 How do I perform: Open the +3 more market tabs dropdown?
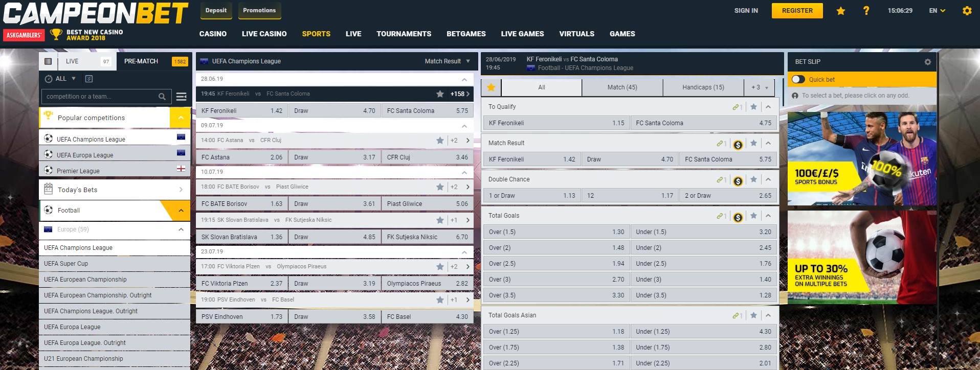pos(760,87)
